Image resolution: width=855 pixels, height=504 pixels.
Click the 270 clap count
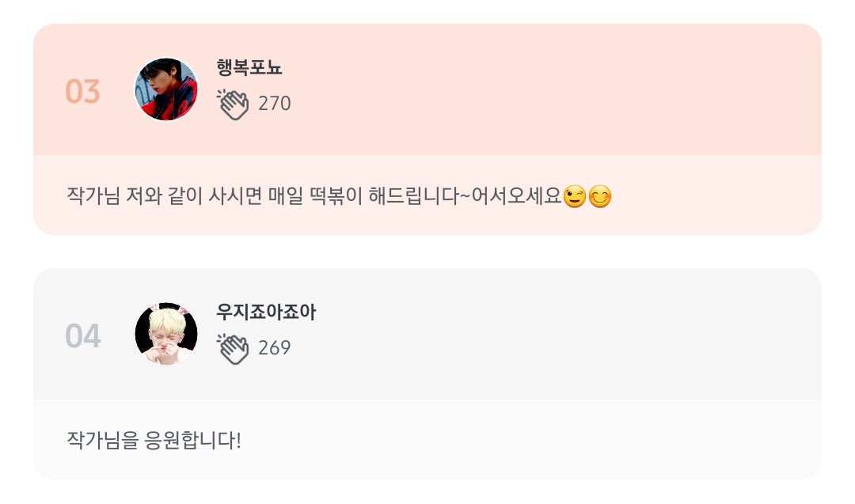[275, 104]
